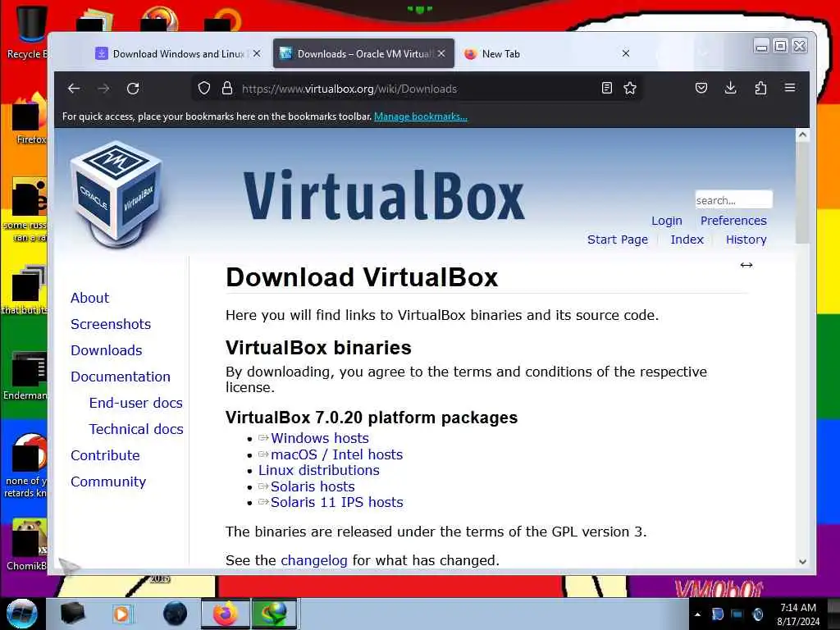Image resolution: width=840 pixels, height=630 pixels.
Task: Save page to Pocket icon
Action: pyautogui.click(x=701, y=89)
